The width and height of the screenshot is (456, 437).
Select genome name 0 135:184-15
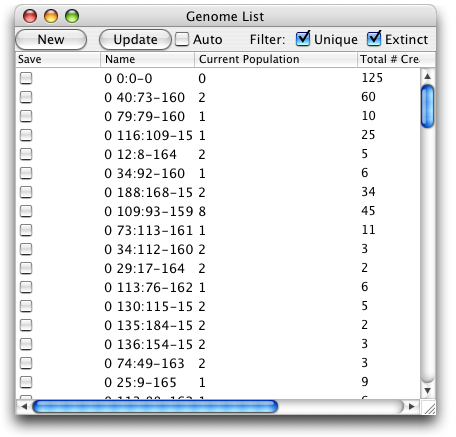(x=148, y=326)
